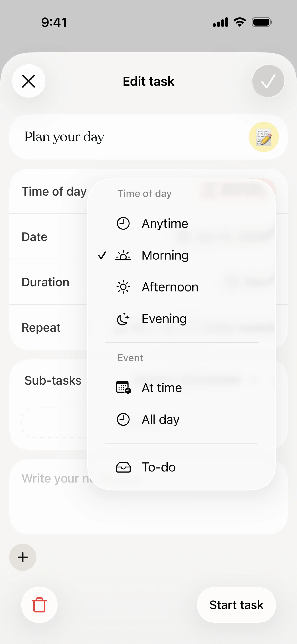Click the To-do inbox tray icon

(123, 467)
